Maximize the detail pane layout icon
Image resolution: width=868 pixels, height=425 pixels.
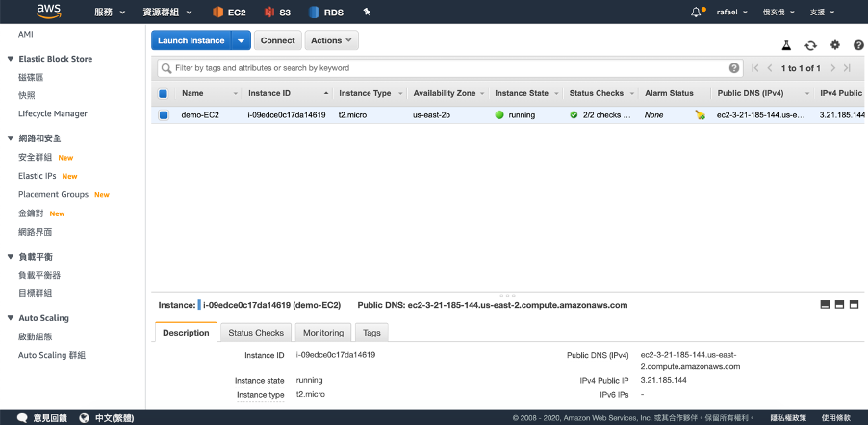click(x=854, y=305)
